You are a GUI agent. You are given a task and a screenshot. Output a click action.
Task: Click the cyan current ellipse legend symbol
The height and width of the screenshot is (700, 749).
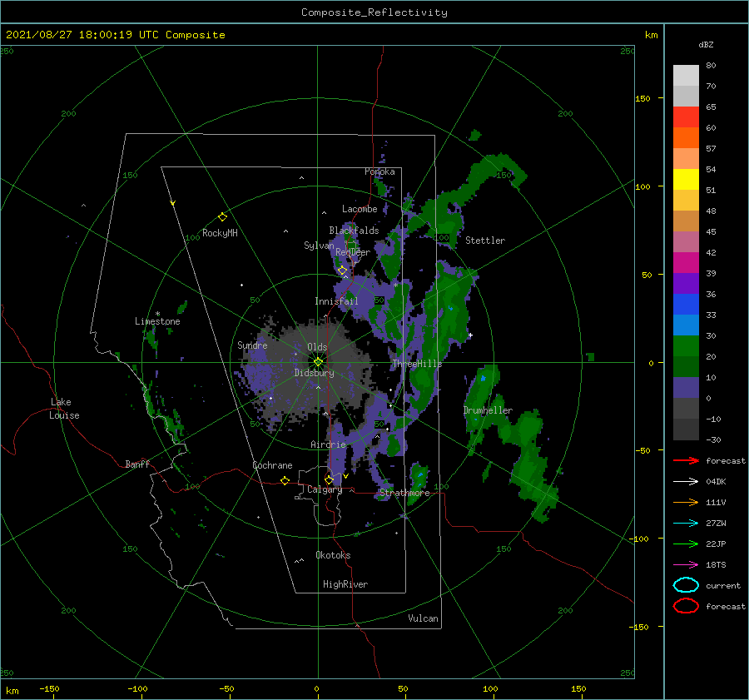point(686,585)
